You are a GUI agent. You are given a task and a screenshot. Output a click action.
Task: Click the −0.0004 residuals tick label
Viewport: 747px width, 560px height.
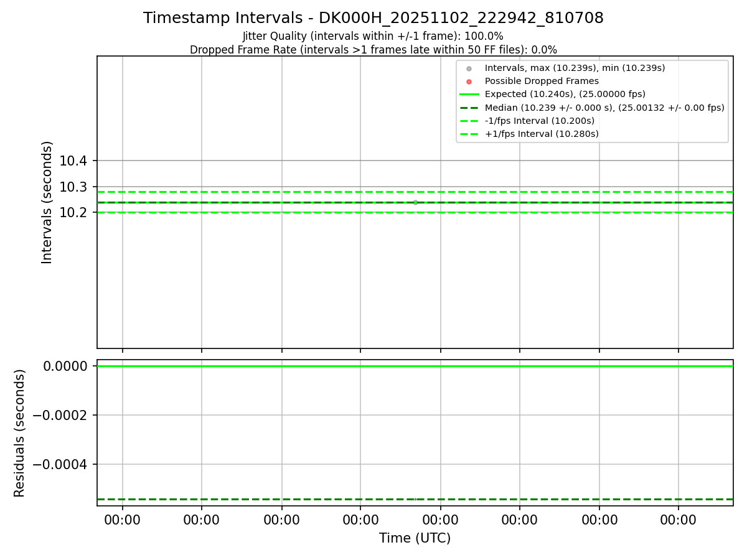point(60,464)
